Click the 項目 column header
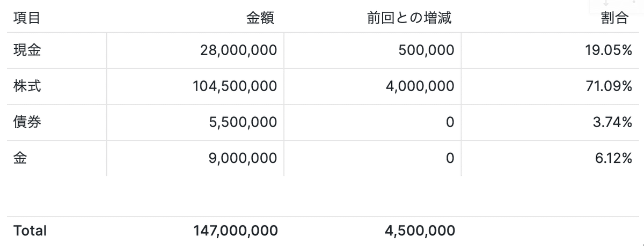644x246 pixels. coord(27,19)
